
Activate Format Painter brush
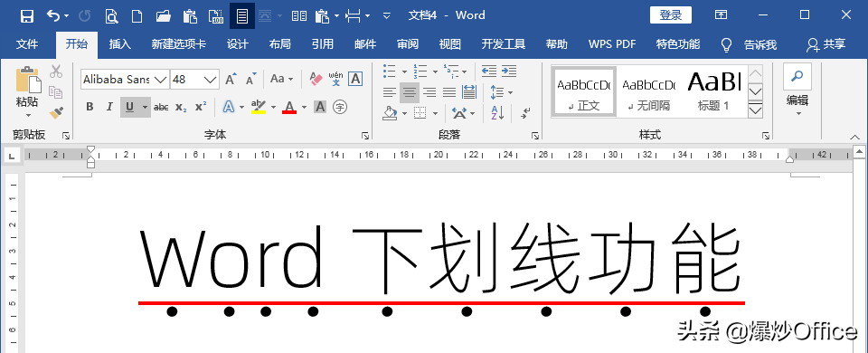pos(56,112)
